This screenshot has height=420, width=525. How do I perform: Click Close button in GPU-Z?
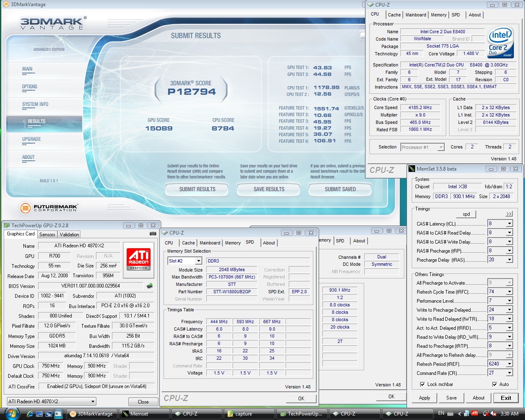coord(143,402)
